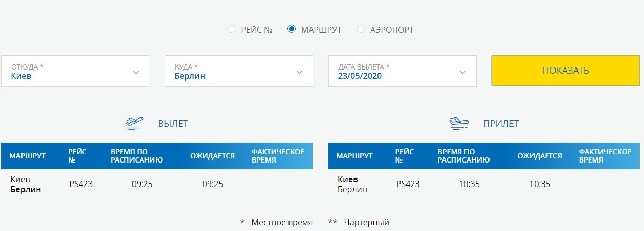Open the ДАТА ВЫЛЕТА date picker

pyautogui.click(x=402, y=71)
